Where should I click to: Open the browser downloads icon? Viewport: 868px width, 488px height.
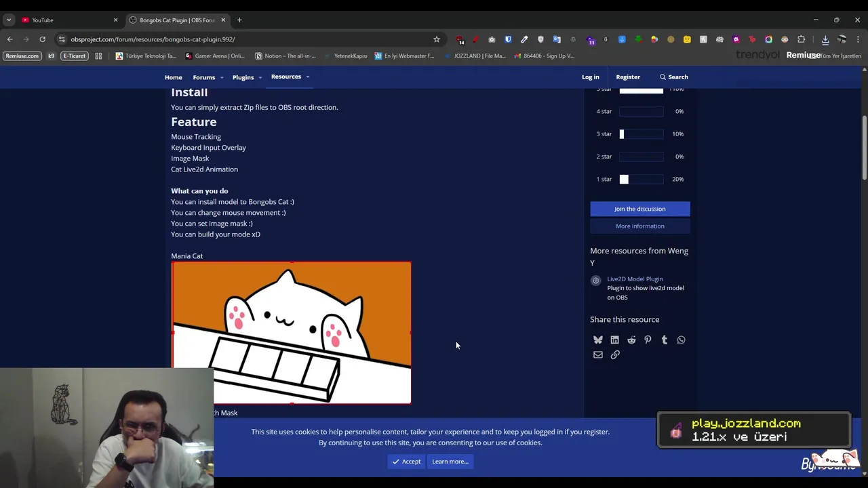pos(825,39)
